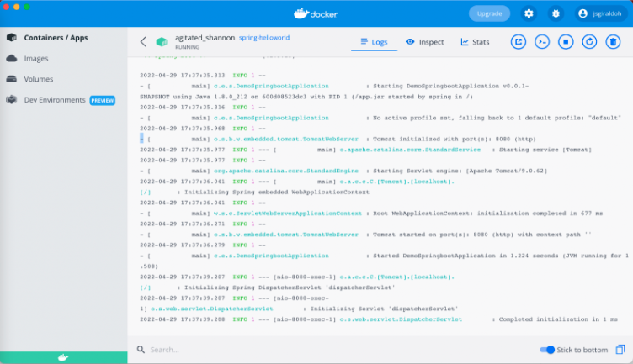
Task: Open Volumes in the sidebar
Action: click(38, 79)
